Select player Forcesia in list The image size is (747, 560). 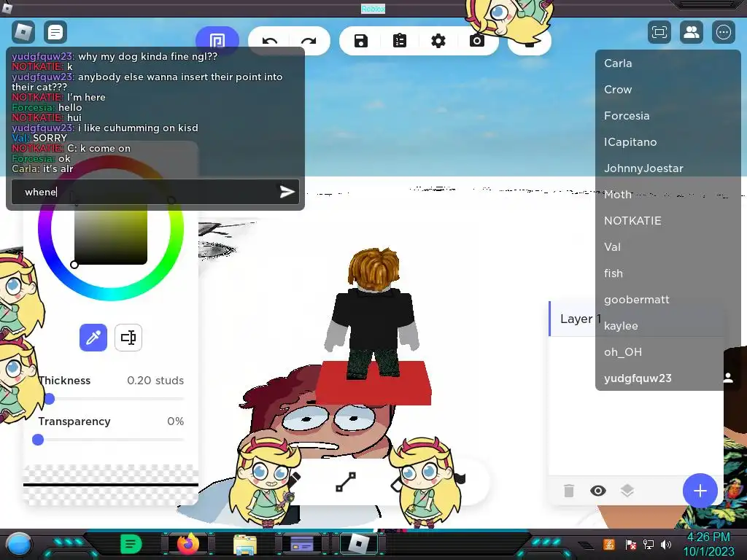point(667,116)
